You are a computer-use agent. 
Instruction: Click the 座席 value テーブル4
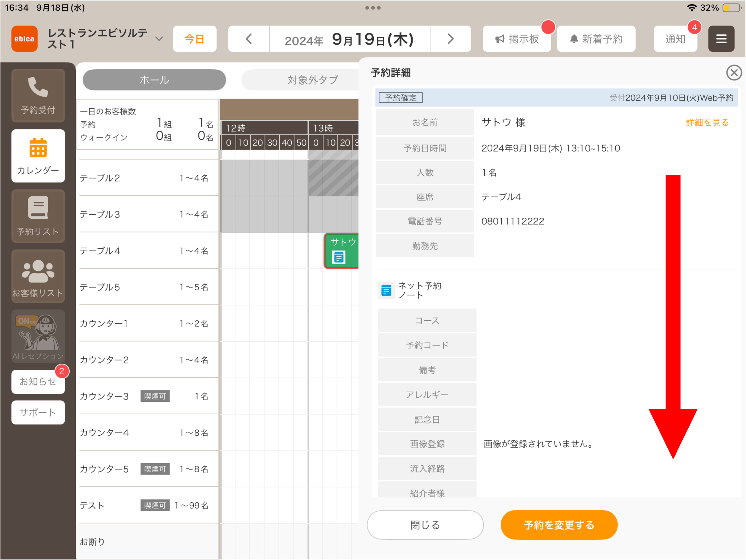[x=501, y=197]
